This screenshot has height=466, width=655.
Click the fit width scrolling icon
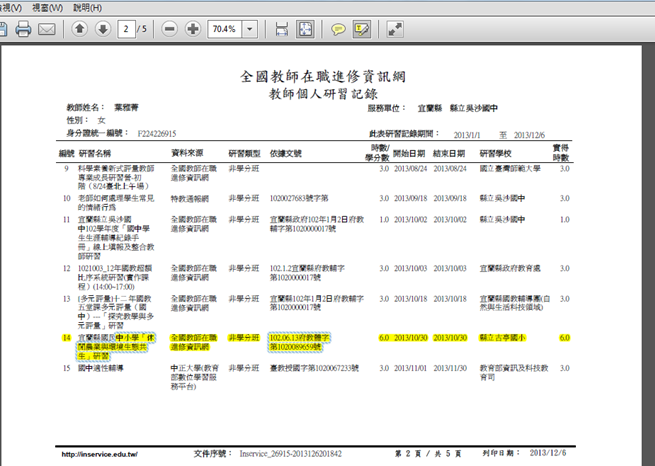pyautogui.click(x=281, y=29)
